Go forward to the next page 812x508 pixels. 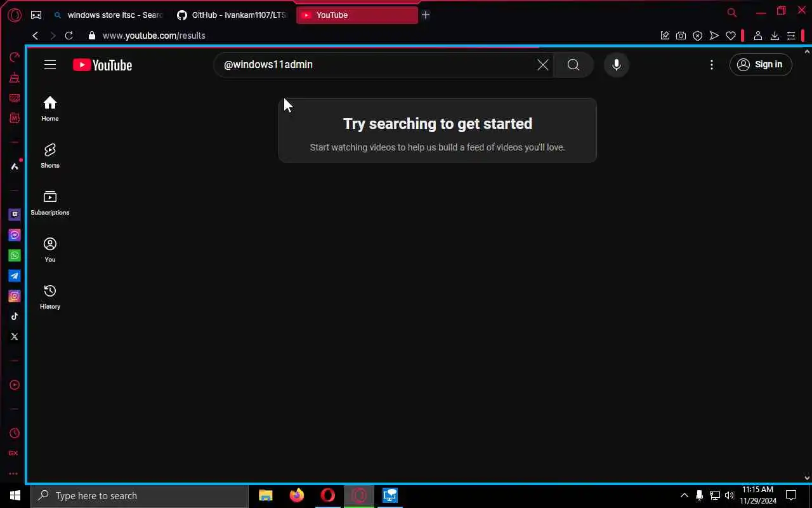(53, 36)
